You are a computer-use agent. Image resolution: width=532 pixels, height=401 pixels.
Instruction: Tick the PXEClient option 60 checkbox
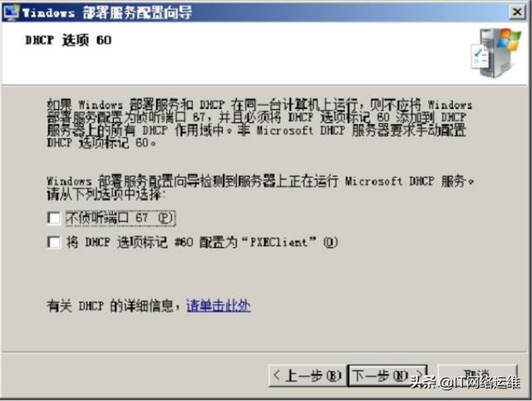(x=54, y=242)
